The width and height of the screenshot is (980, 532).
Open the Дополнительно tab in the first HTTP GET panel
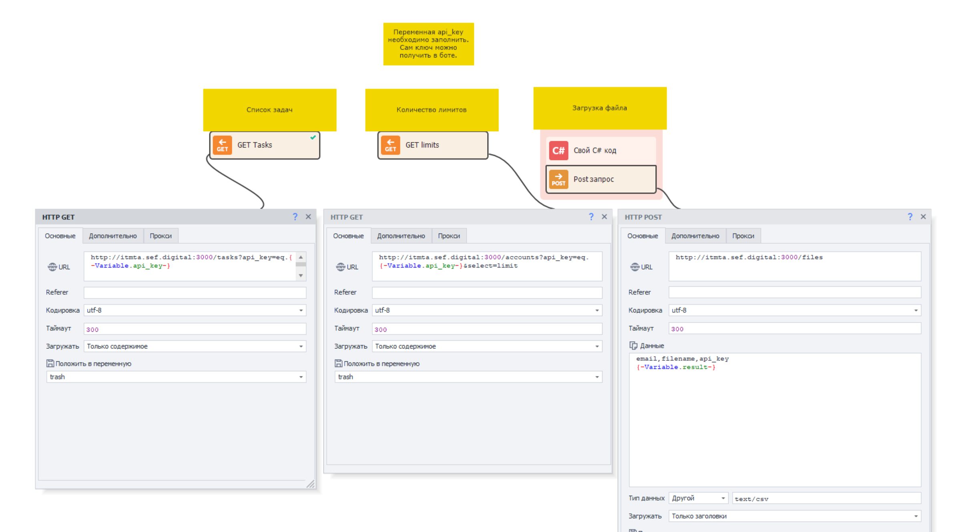(112, 236)
